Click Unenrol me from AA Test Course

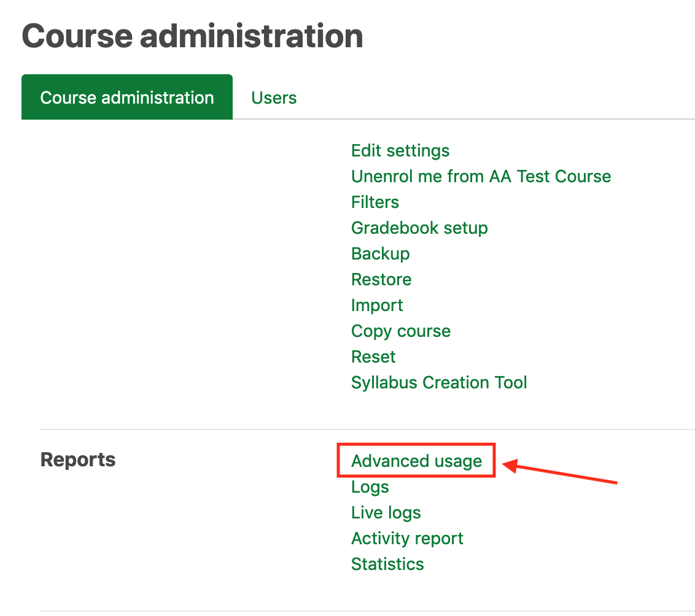481,177
